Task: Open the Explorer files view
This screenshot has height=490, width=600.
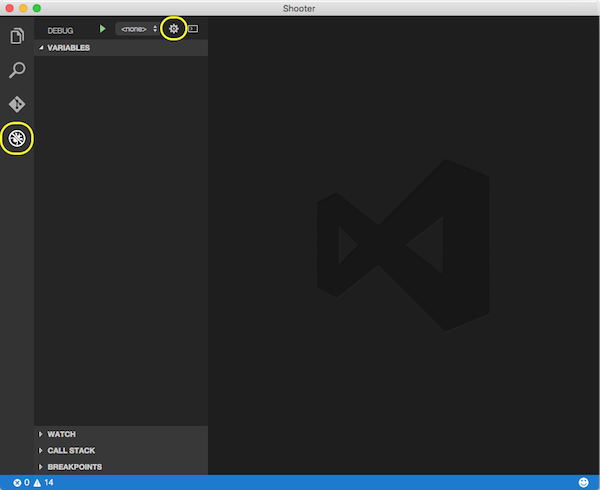Action: [x=17, y=36]
